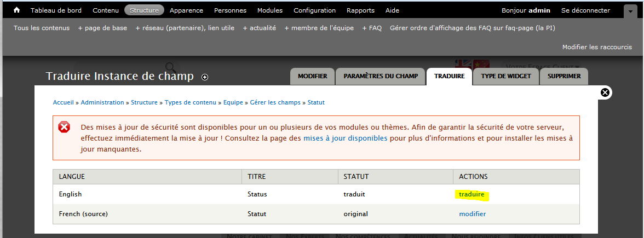Image resolution: width=644 pixels, height=238 pixels.
Task: Open the mises à jour disponibles link
Action: (345, 138)
